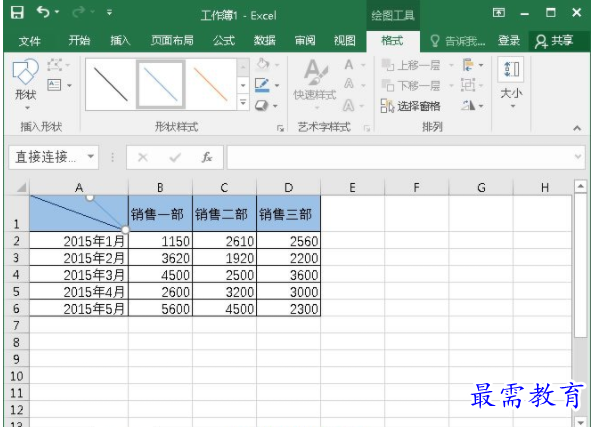
Task: Switch to the 开始 ribbon tab
Action: click(x=79, y=40)
